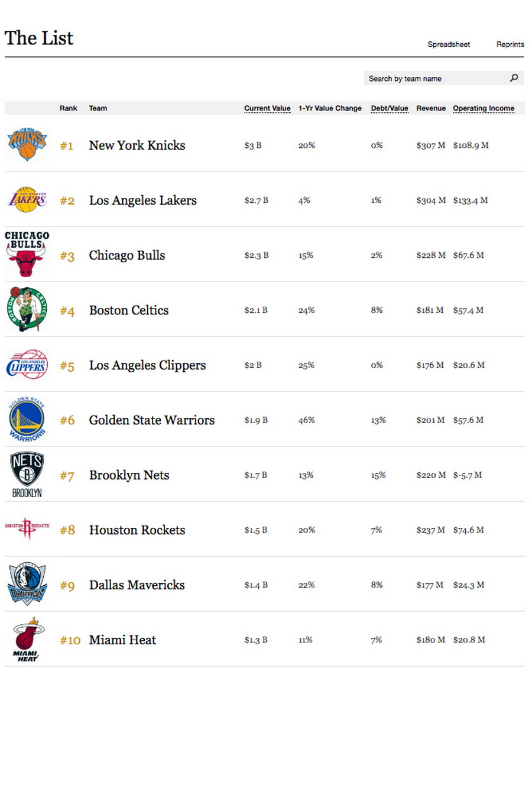Click the Los Angeles Lakers logo

27,200
